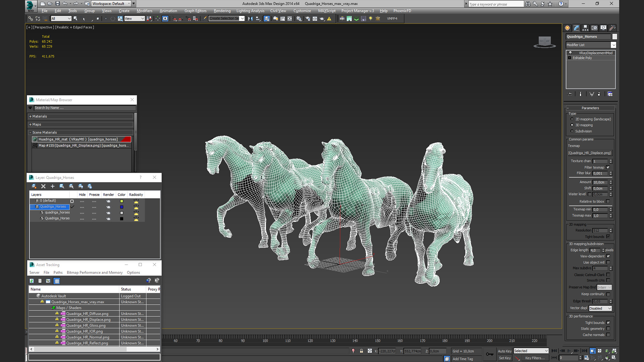Open the key mode Selected dropdown
Image resolution: width=644 pixels, height=362 pixels.
click(x=531, y=351)
